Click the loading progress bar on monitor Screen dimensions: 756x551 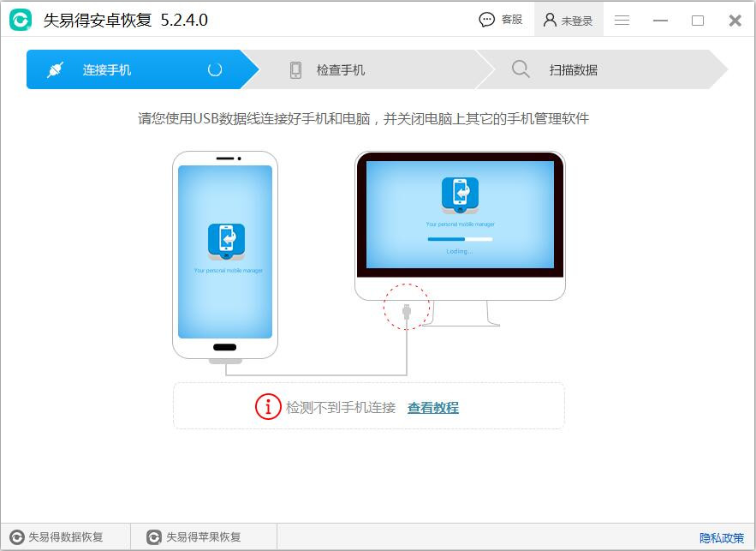click(x=460, y=239)
